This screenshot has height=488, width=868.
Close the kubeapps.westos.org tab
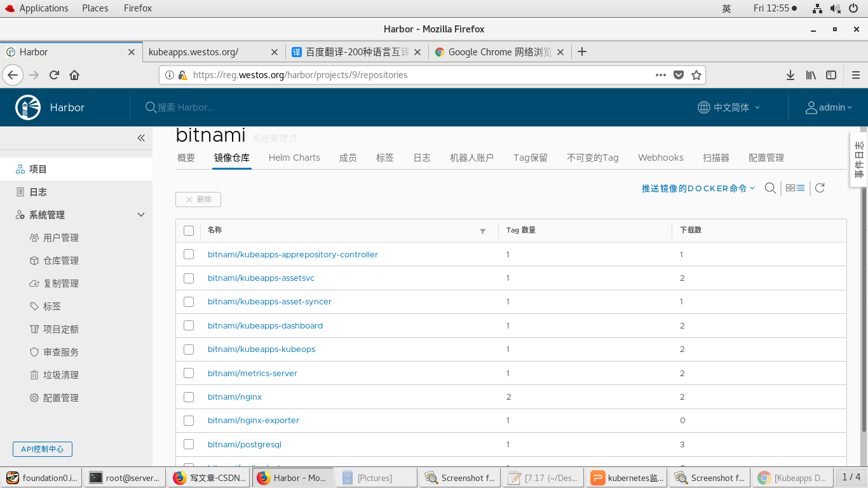point(275,52)
